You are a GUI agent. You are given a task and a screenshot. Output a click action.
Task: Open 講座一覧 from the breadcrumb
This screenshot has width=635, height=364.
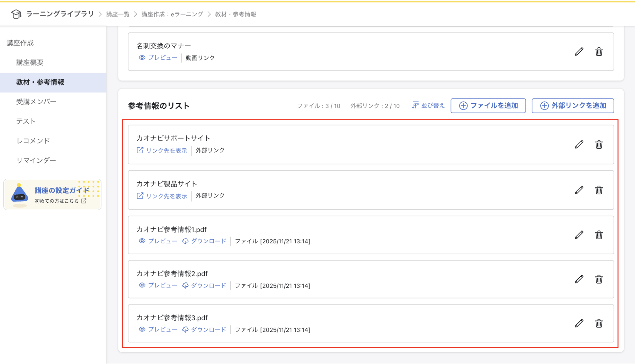[x=117, y=14]
